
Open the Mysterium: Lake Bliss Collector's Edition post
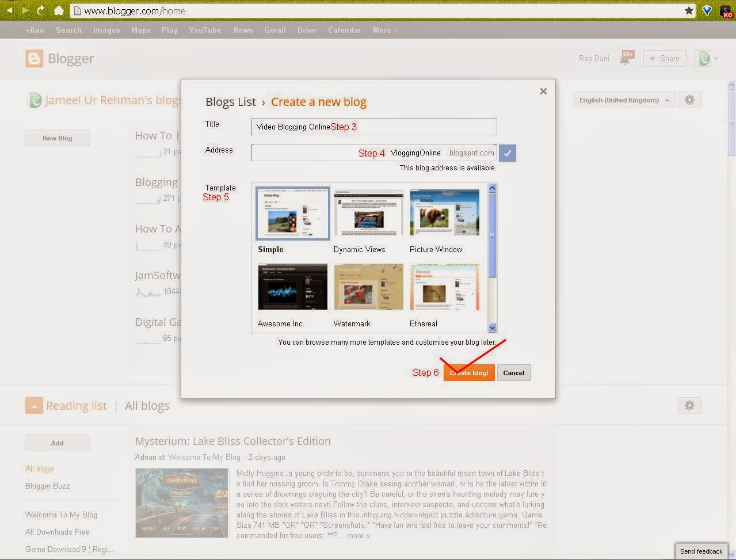pyautogui.click(x=233, y=441)
